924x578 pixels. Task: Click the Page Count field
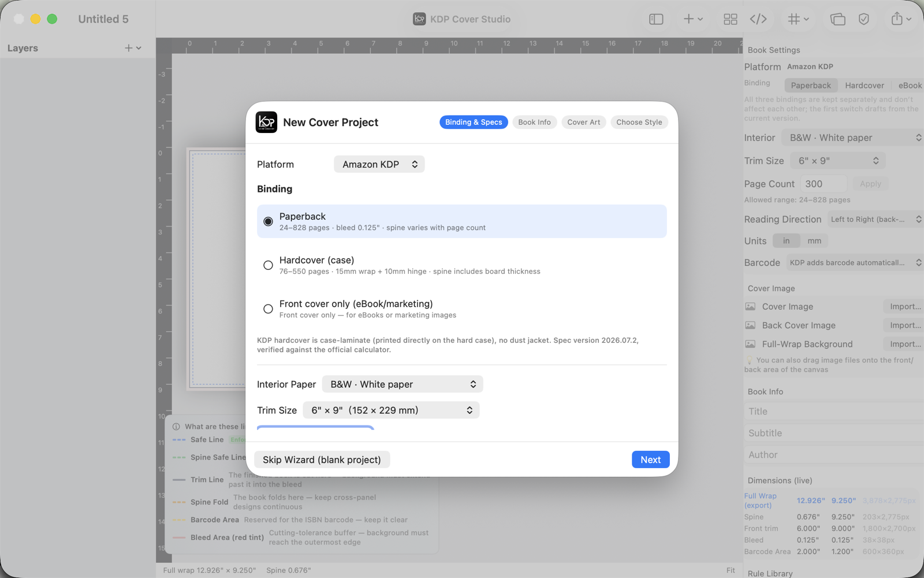pos(824,184)
